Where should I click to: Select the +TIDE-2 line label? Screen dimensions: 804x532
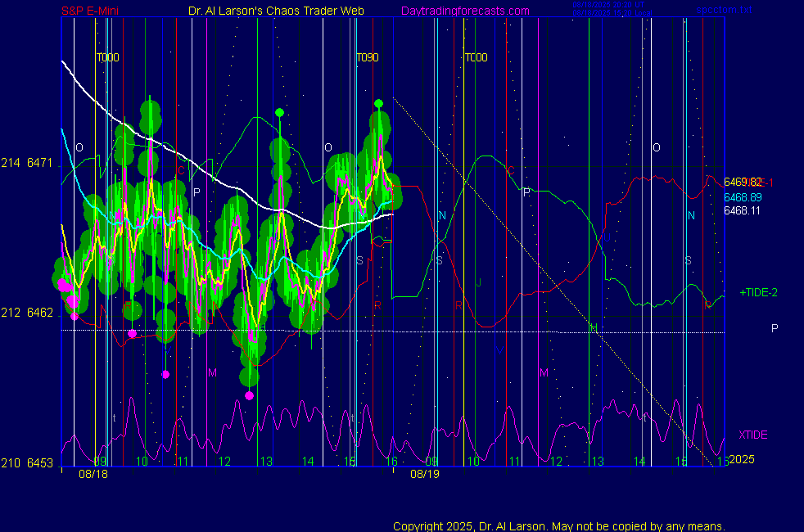758,292
